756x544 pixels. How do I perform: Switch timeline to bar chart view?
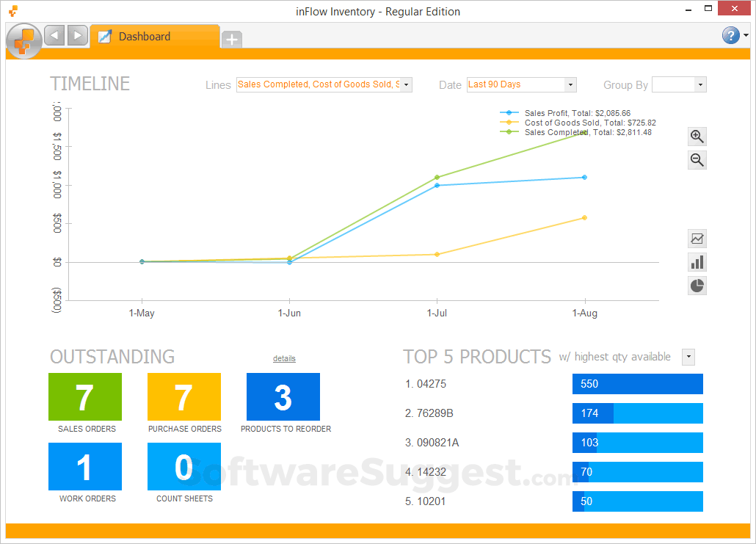pyautogui.click(x=697, y=262)
